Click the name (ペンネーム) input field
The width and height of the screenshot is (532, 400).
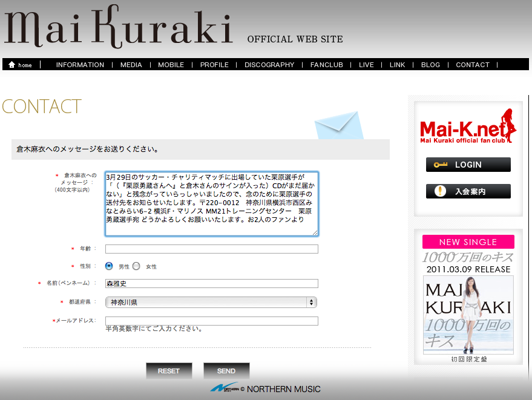pyautogui.click(x=212, y=283)
